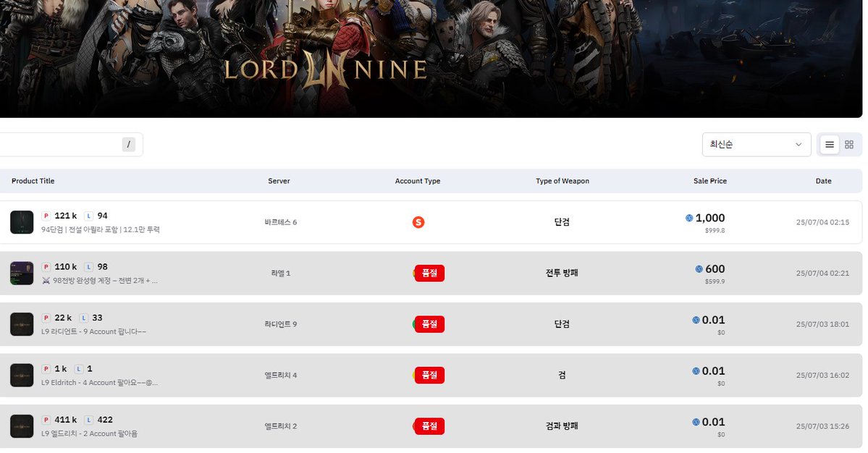Open thumbnail of the 22 k listing
The width and height of the screenshot is (868, 453).
(x=22, y=324)
